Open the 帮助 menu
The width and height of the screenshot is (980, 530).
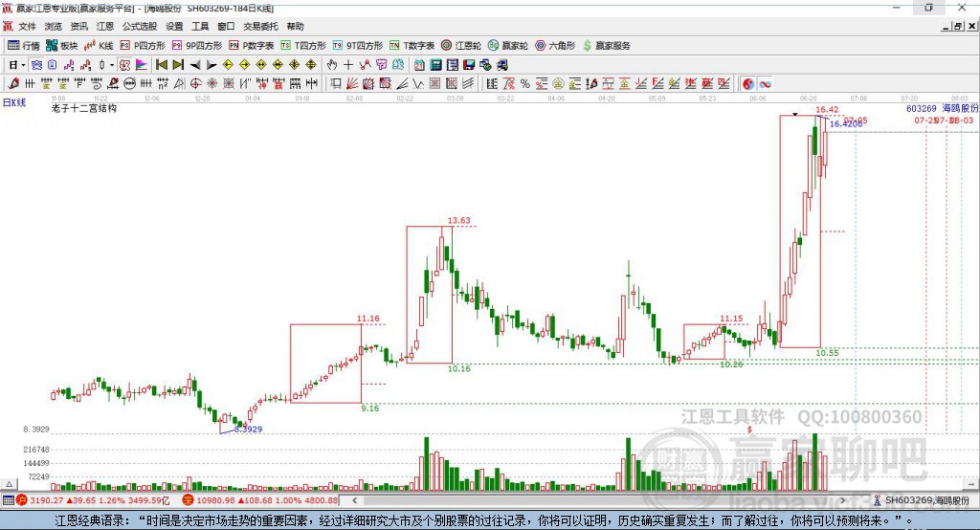[x=295, y=26]
